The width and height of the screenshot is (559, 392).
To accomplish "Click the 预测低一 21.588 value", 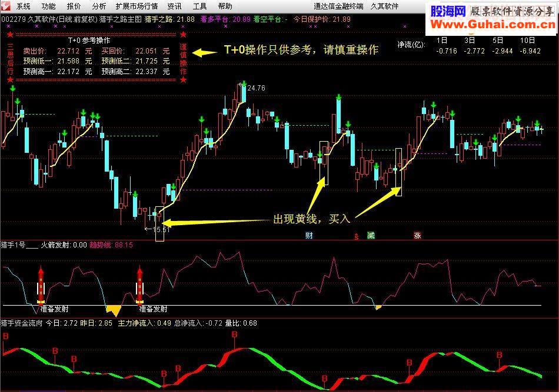I will click(x=68, y=61).
